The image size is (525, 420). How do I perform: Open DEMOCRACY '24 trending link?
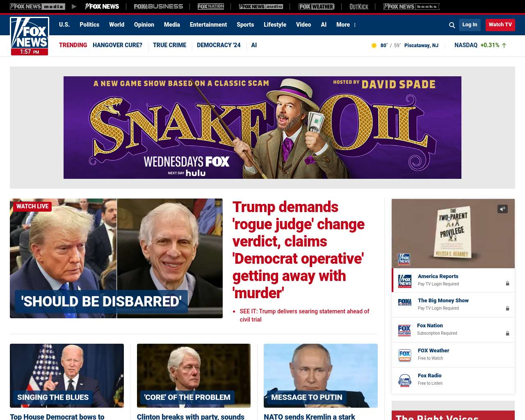click(219, 45)
